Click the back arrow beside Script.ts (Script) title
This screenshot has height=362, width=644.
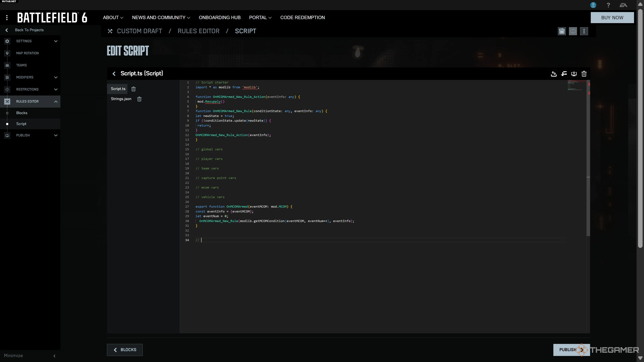[x=114, y=74]
